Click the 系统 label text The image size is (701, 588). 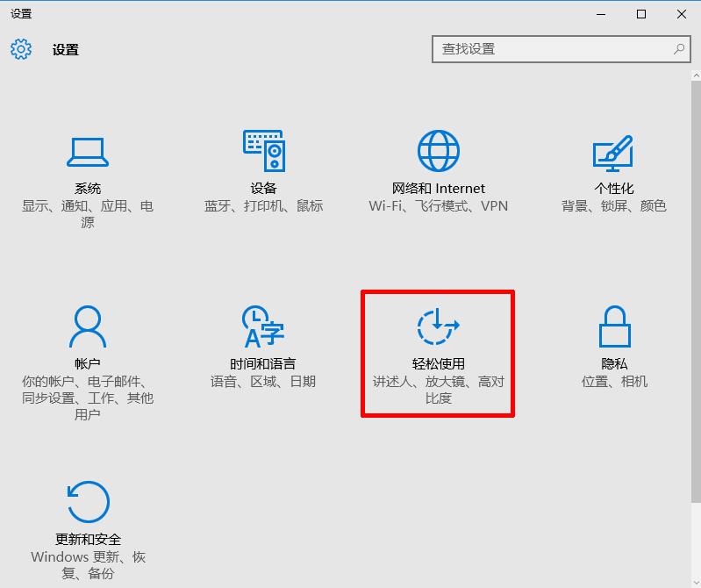click(x=88, y=189)
